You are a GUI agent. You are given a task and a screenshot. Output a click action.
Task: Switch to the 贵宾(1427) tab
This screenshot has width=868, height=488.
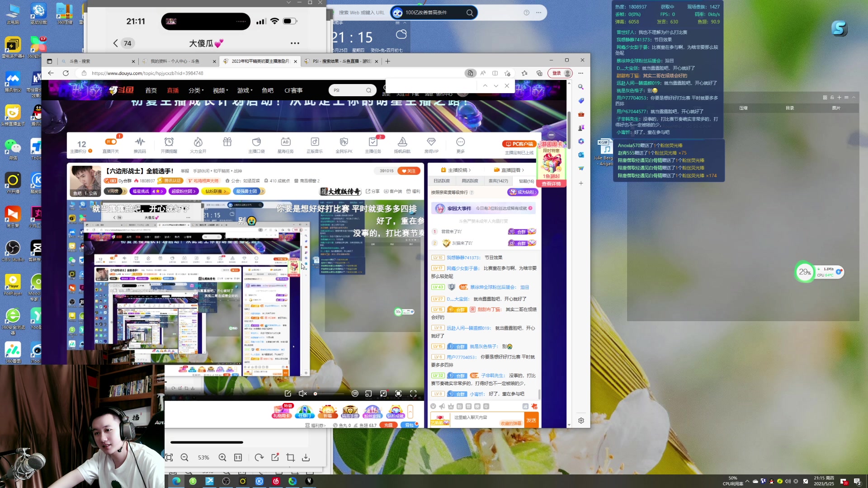498,181
